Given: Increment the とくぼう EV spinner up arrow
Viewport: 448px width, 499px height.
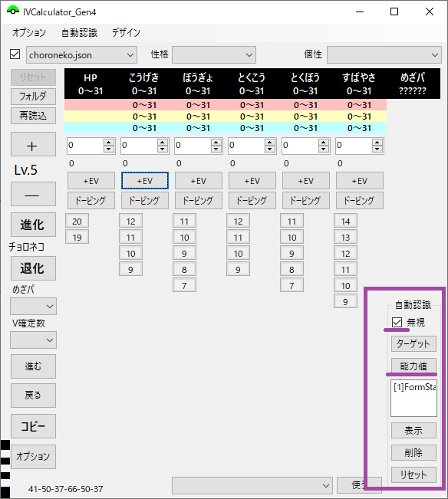Looking at the screenshot, I should pyautogui.click(x=324, y=143).
